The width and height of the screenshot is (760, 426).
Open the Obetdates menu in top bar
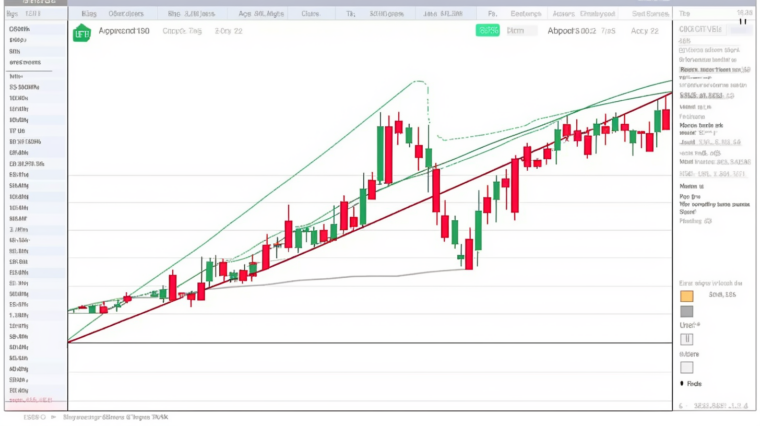[126, 14]
